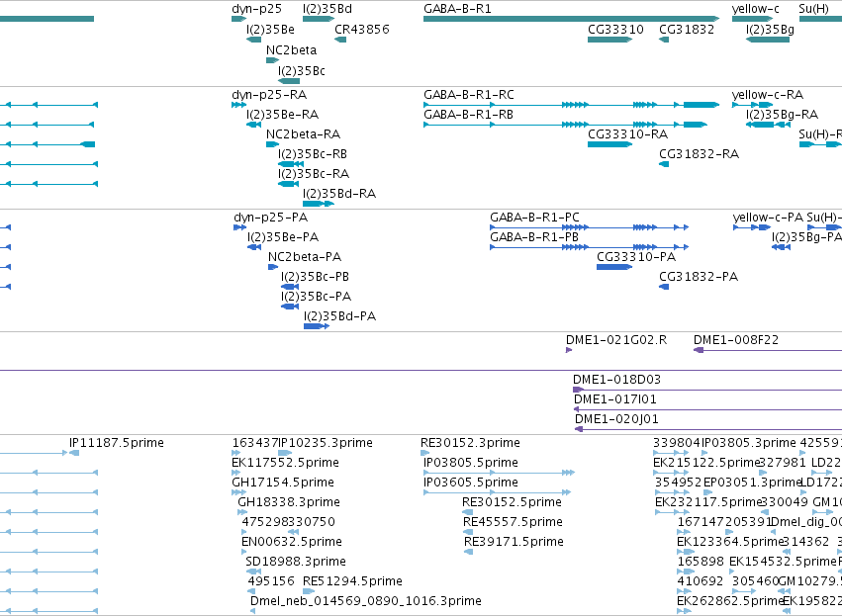Click the CG31832-RA transcript label
Image resolution: width=842 pixels, height=616 pixels.
pyautogui.click(x=700, y=154)
